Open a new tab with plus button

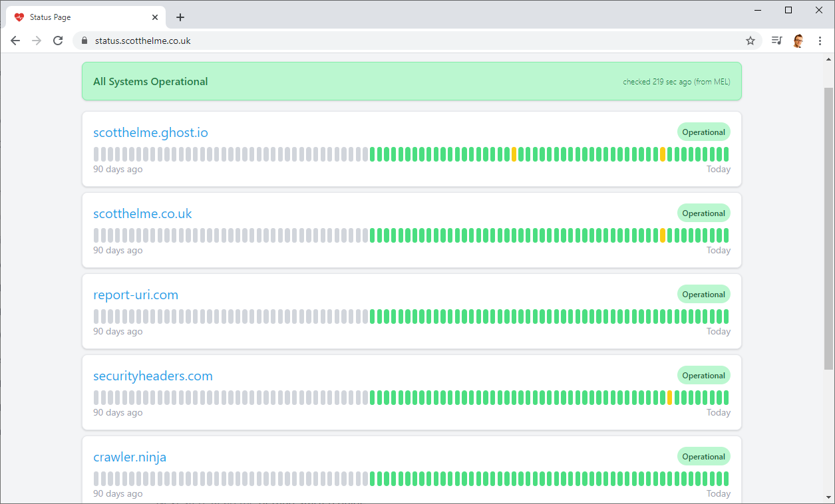180,17
